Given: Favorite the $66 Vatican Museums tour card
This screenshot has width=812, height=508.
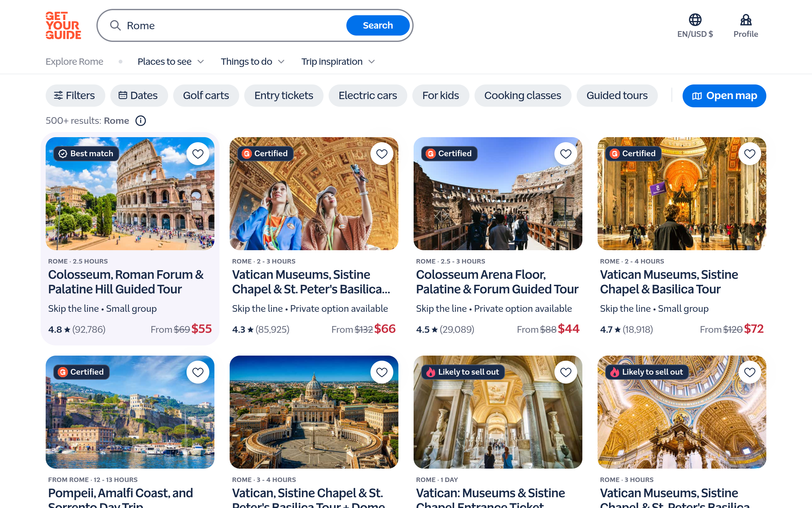Looking at the screenshot, I should 382,154.
